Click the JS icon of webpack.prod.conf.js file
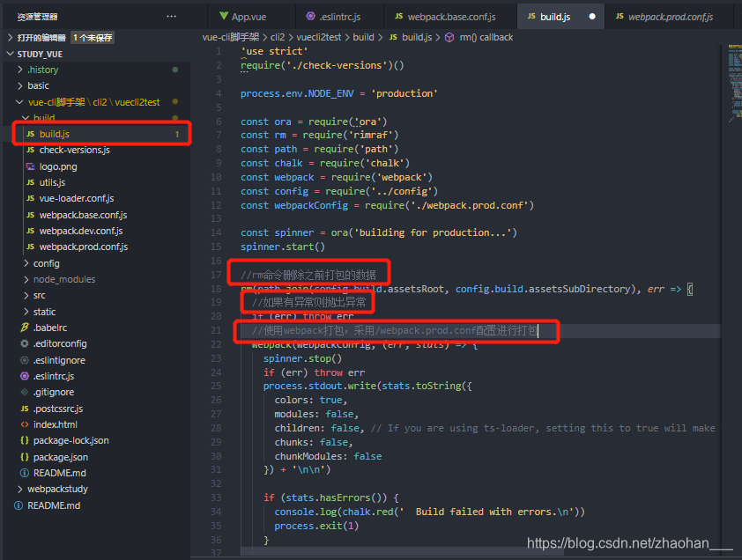Screen dimensions: 742x560 pyautogui.click(x=30, y=247)
